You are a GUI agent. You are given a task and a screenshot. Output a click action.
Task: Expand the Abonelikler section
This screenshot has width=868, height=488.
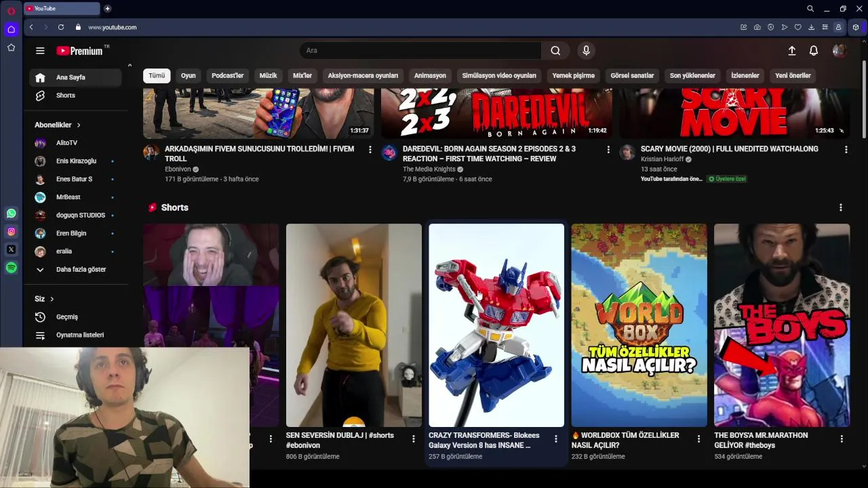coord(58,125)
